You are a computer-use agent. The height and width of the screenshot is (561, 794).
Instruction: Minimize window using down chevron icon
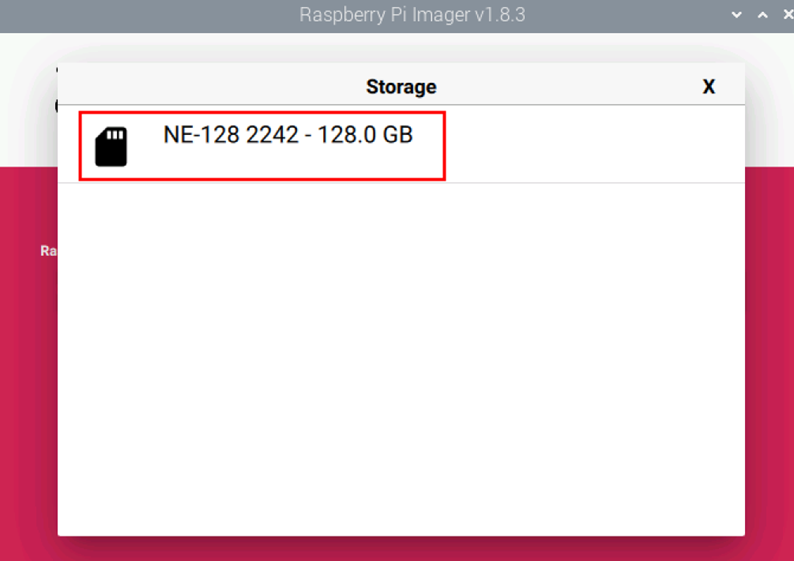[x=737, y=15]
